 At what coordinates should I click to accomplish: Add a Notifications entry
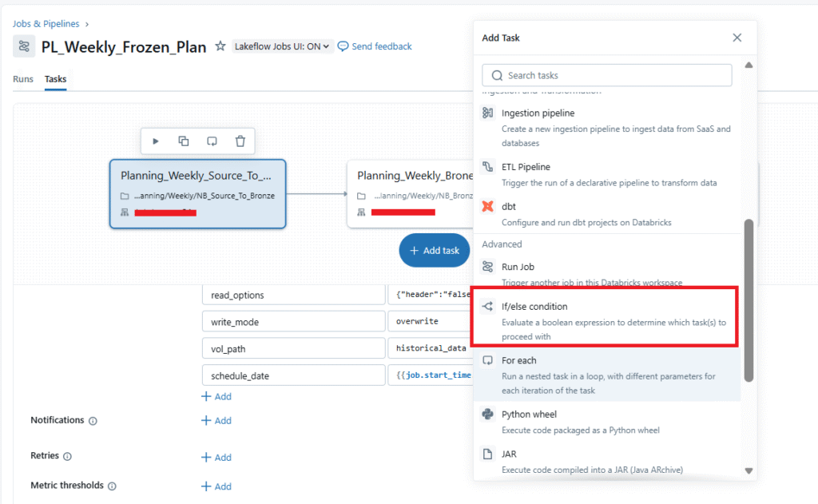(x=216, y=420)
